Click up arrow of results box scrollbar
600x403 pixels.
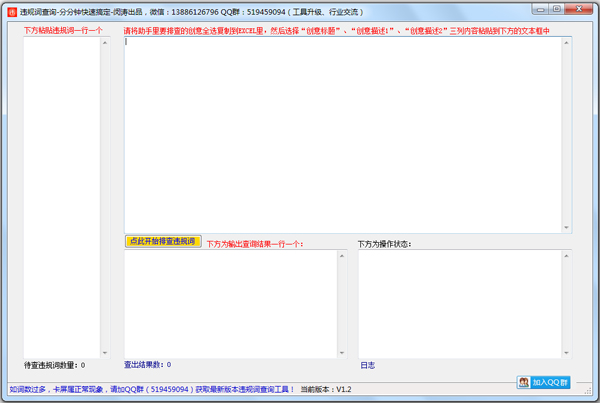[x=342, y=256]
